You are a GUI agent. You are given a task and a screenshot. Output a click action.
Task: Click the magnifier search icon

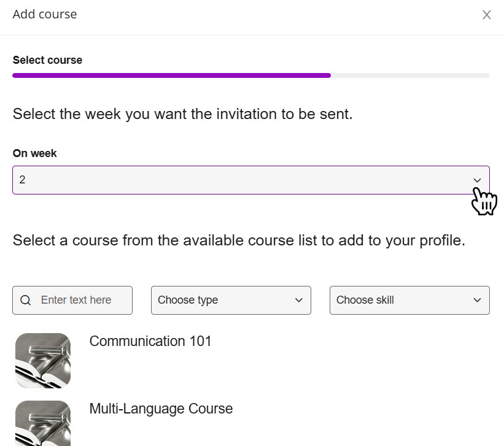pyautogui.click(x=26, y=300)
